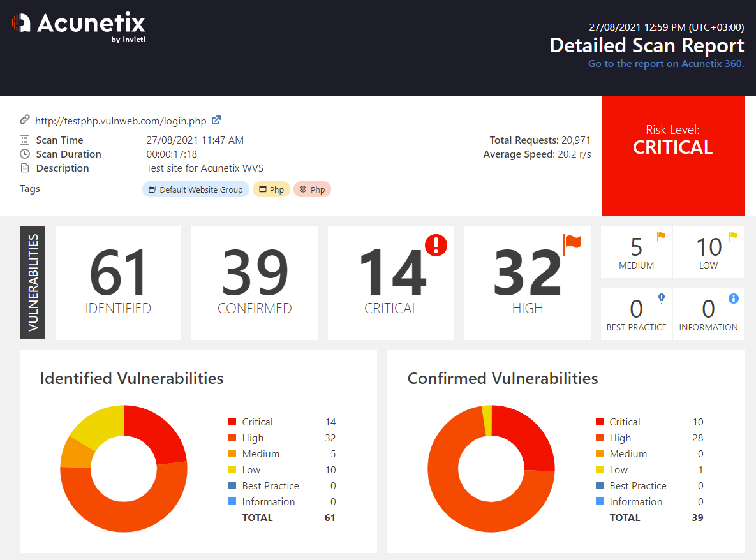Screen dimensions: 756x560
Task: Click the yellow Php tag
Action: point(271,189)
